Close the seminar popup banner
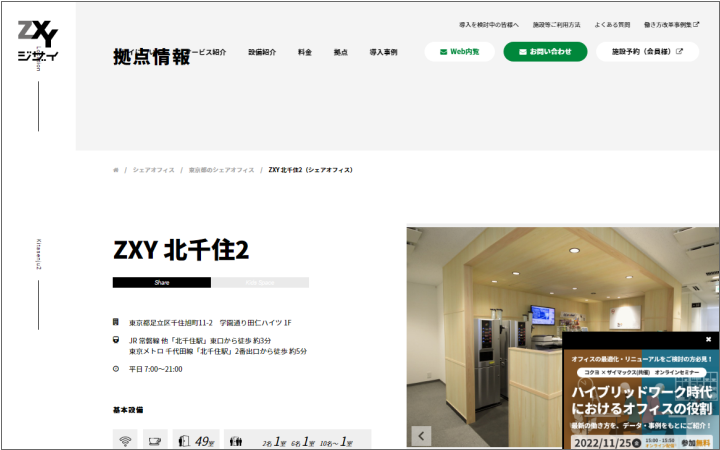This screenshot has height=450, width=720. tap(708, 339)
